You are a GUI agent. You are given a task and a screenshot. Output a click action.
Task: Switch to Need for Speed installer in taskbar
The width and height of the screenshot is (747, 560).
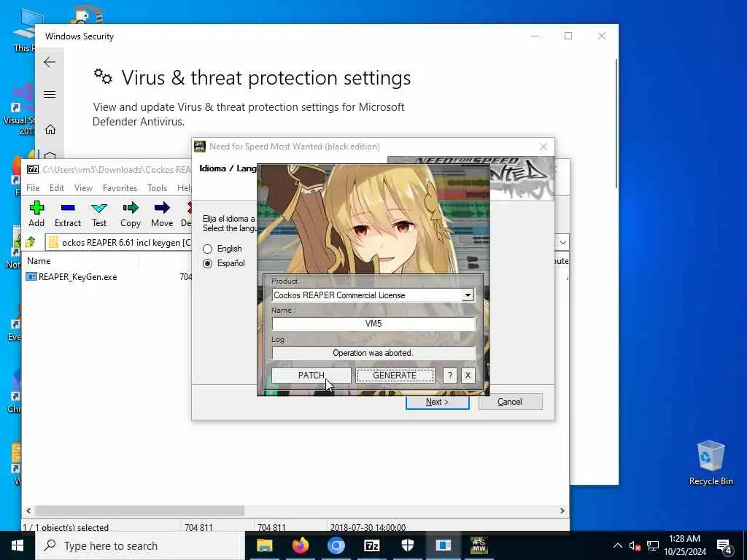point(479,545)
